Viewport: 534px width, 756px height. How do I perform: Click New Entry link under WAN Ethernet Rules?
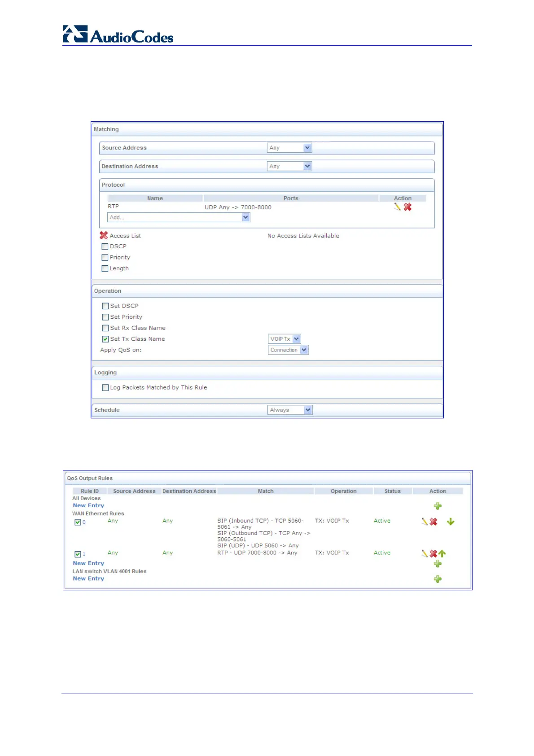tap(88, 563)
